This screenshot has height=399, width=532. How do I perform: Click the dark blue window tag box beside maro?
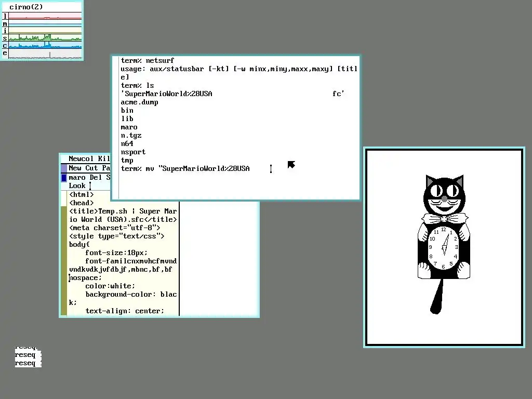click(64, 178)
